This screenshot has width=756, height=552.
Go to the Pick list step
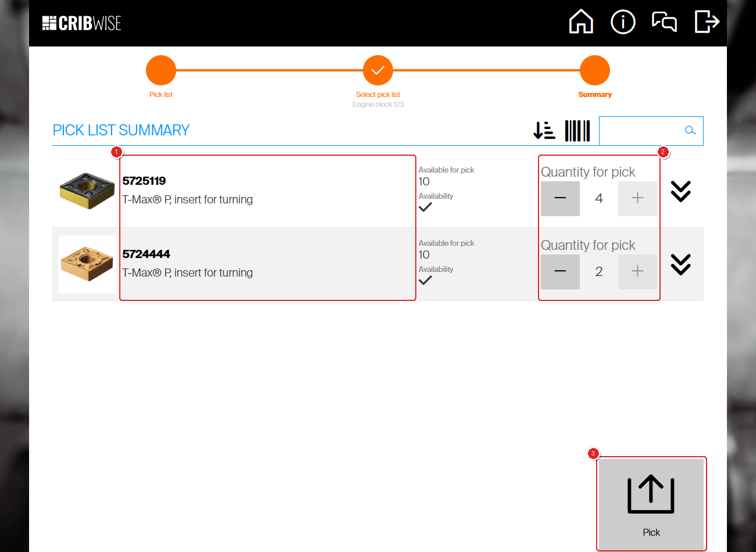[161, 70]
